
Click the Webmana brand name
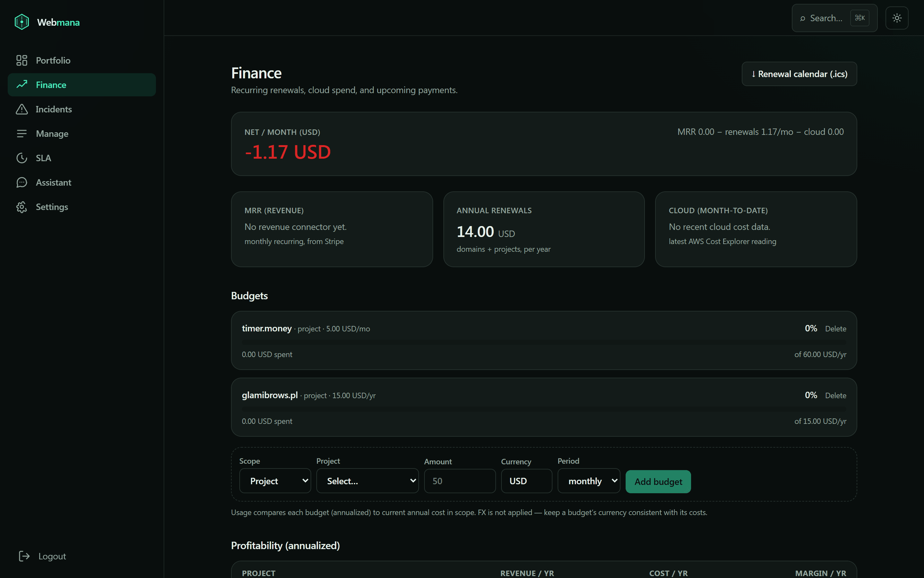point(58,22)
